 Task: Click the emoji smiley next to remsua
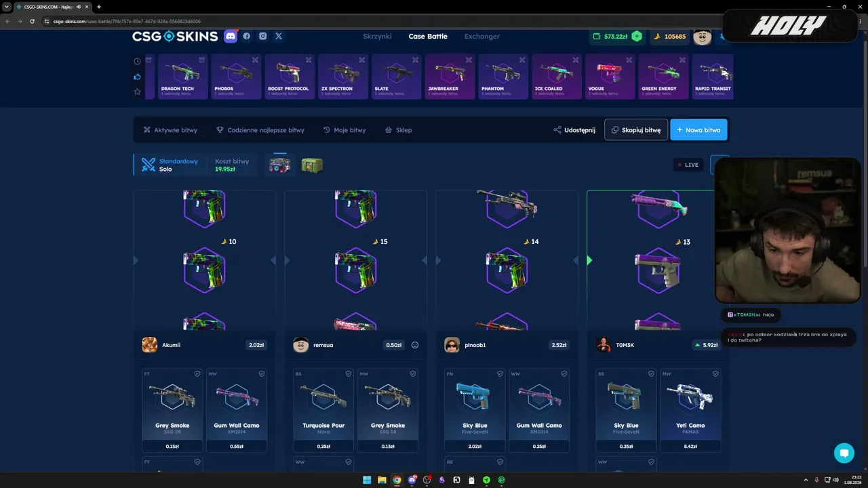coord(415,345)
